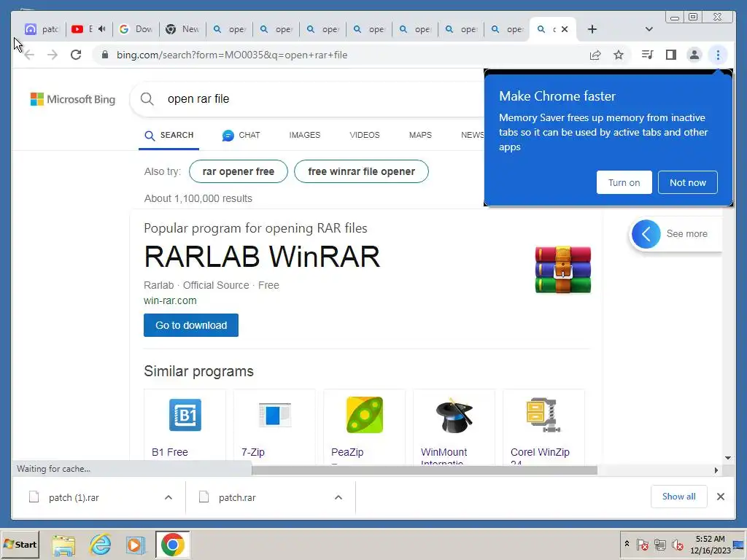
Task: Click the forward navigation arrow
Action: point(53,55)
